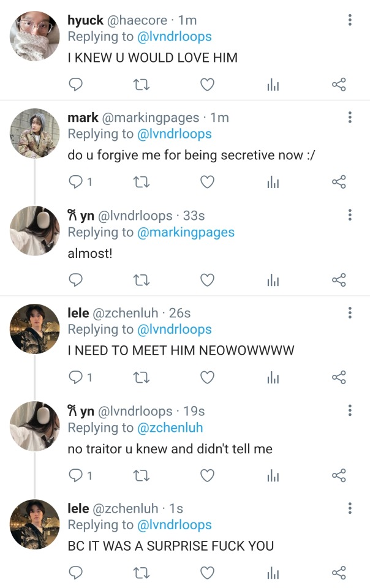This screenshot has height=588, width=370.
Task: Retweet hyuck's "I KNEW U WOULD LOVE HIM" tweet
Action: click(142, 85)
